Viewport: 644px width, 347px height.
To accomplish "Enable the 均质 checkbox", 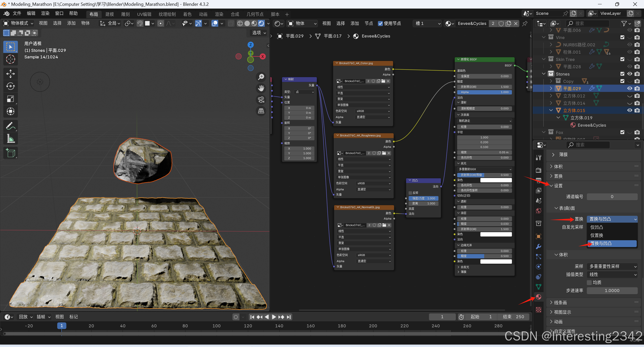I will (589, 283).
